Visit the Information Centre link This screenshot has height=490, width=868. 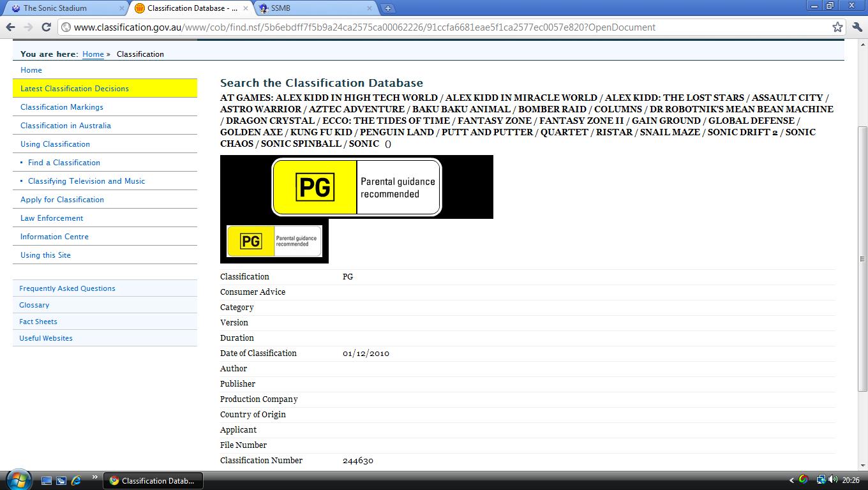coord(54,237)
